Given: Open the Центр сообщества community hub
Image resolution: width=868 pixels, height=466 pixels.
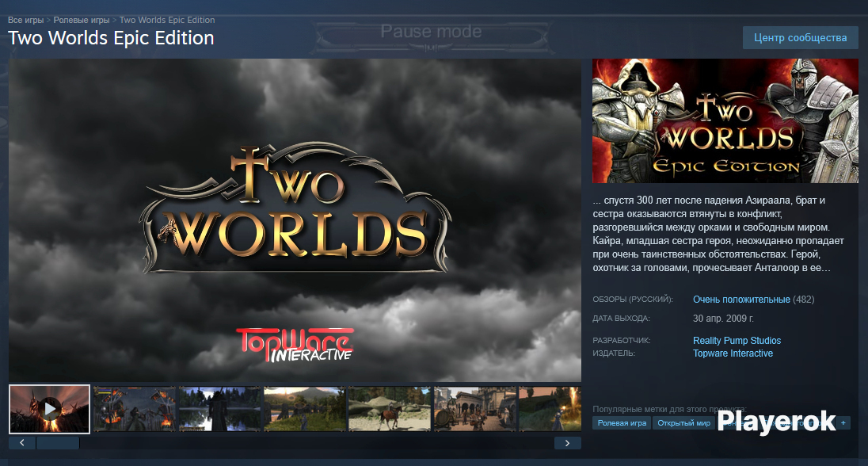Looking at the screenshot, I should tap(800, 37).
